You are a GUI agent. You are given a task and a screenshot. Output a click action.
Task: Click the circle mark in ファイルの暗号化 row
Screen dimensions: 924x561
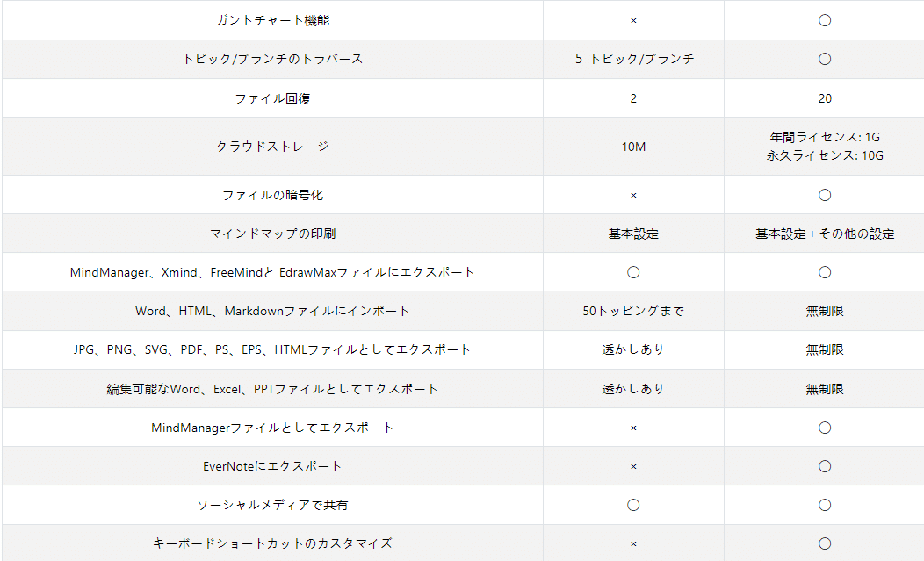[x=825, y=195]
